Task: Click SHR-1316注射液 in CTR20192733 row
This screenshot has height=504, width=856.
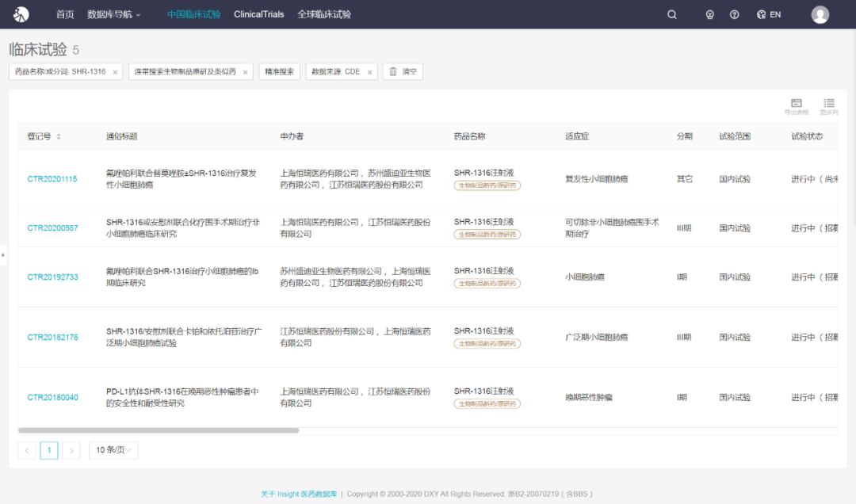Action: tap(483, 271)
